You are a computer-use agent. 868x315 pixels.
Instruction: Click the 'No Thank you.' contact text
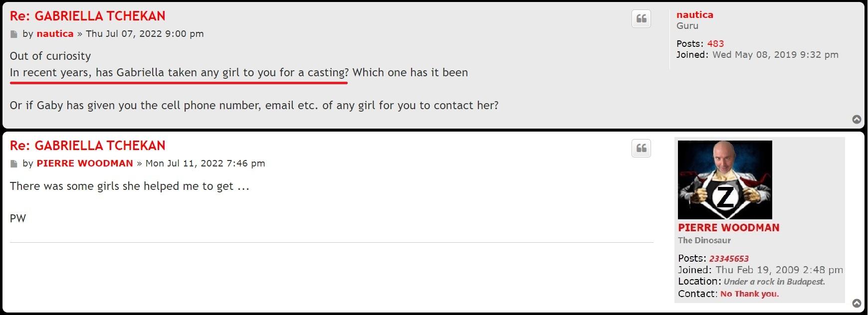[x=749, y=294]
